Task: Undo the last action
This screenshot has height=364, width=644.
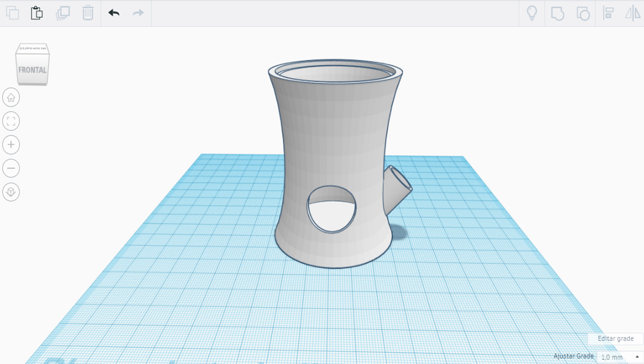Action: (x=113, y=13)
